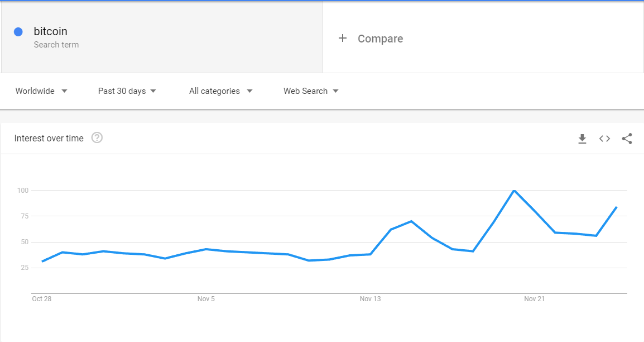Click the chart peak at value 100
This screenshot has height=342, width=644.
coord(514,191)
